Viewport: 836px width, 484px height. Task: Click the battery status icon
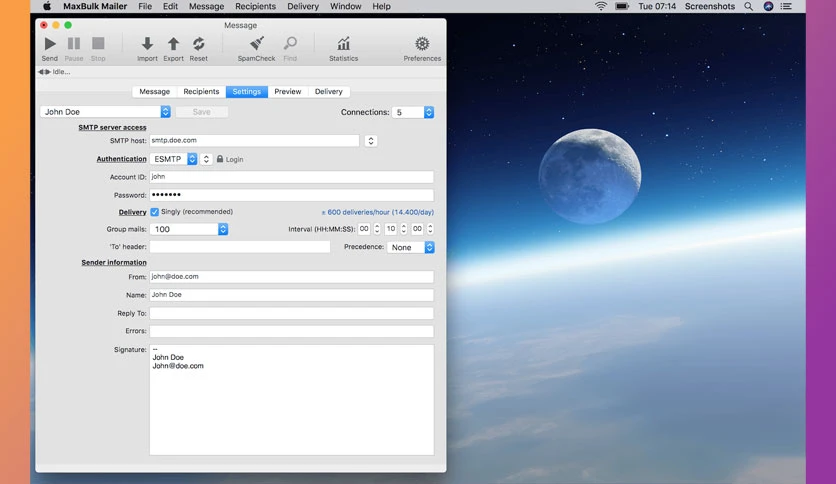tap(622, 6)
